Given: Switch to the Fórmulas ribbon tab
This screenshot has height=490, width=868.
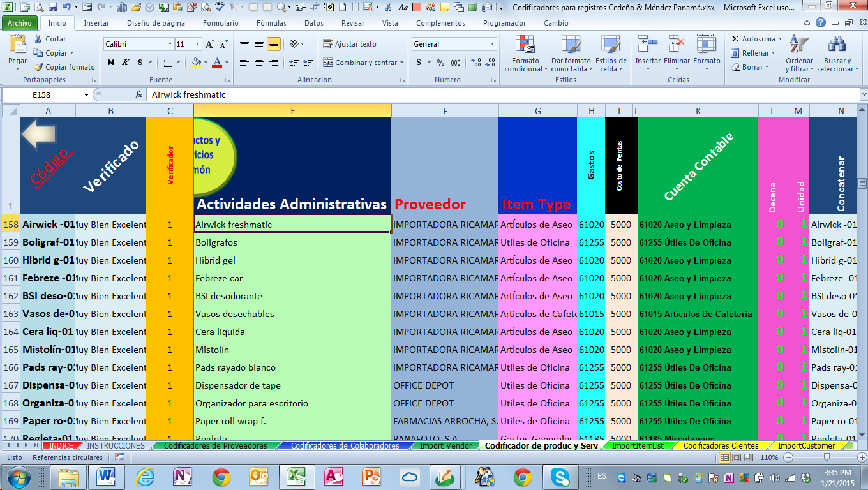Looking at the screenshot, I should (x=271, y=23).
